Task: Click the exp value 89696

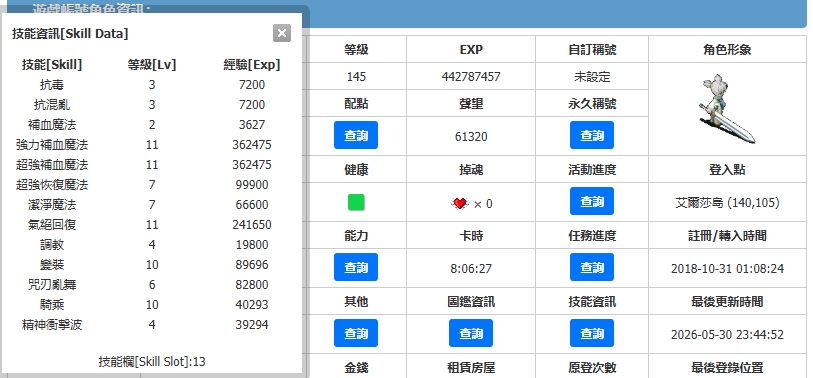Action: 252,265
